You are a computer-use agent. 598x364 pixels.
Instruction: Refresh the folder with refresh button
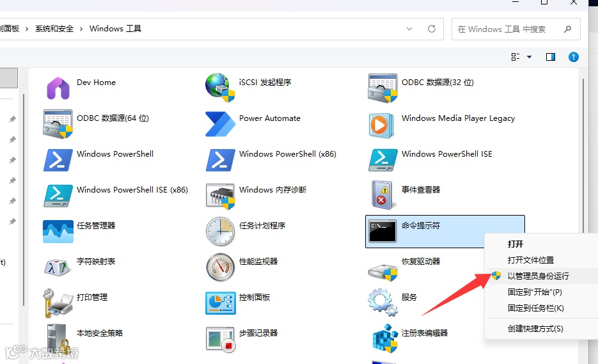point(431,29)
